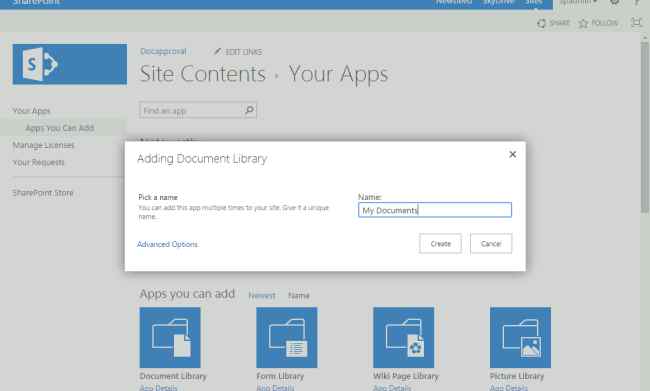
Task: Open Your Apps navigation link
Action: 32,111
